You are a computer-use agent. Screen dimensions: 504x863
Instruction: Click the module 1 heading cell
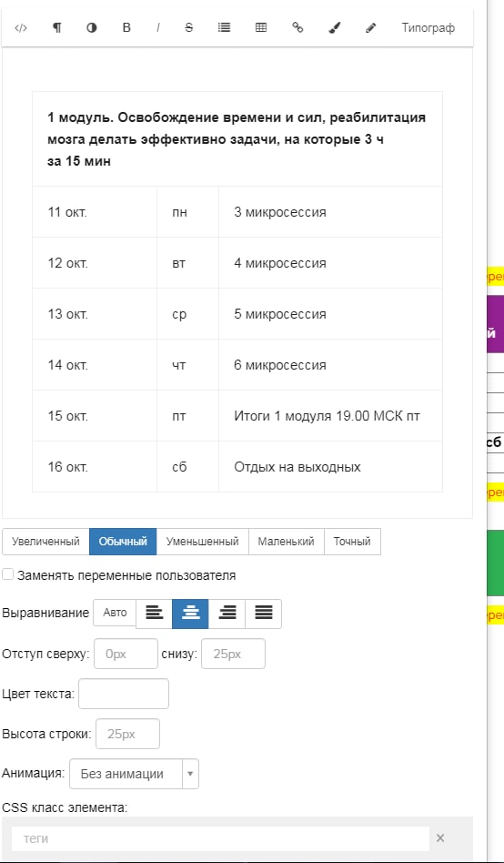tap(237, 139)
